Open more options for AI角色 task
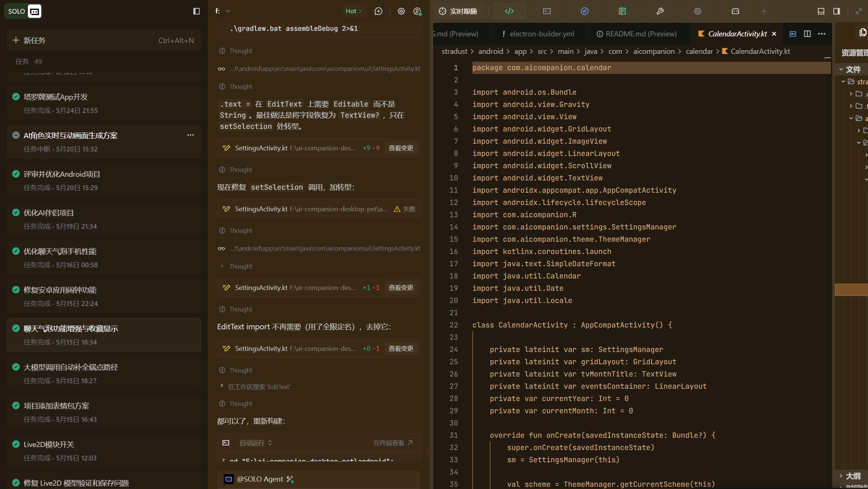The width and height of the screenshot is (868, 489). click(x=190, y=135)
